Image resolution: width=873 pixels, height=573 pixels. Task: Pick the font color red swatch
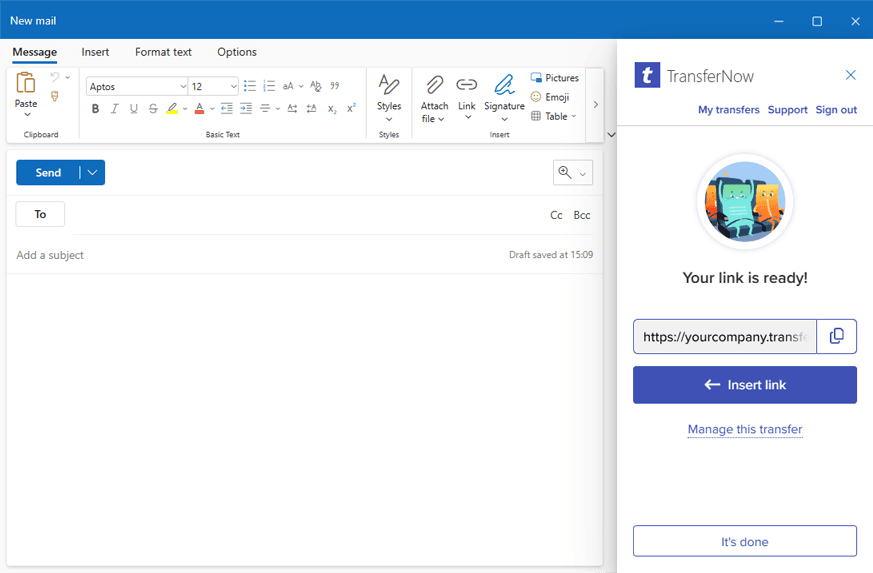pyautogui.click(x=199, y=109)
